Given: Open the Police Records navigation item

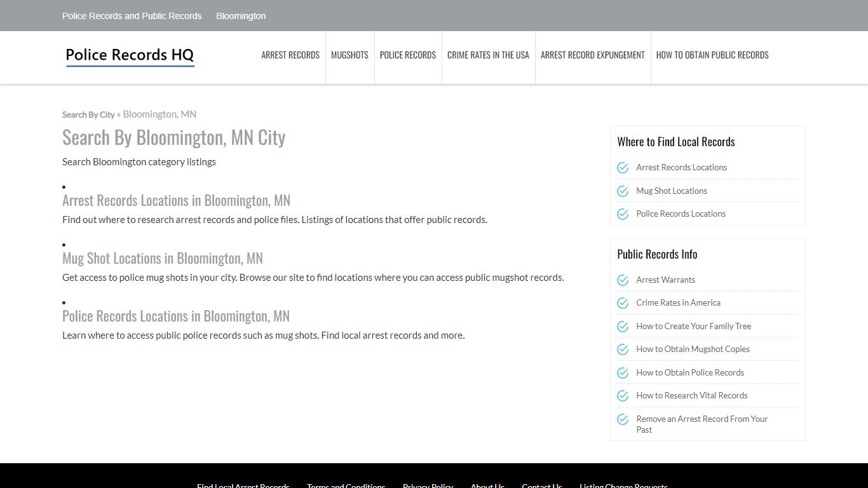Looking at the screenshot, I should click(408, 55).
